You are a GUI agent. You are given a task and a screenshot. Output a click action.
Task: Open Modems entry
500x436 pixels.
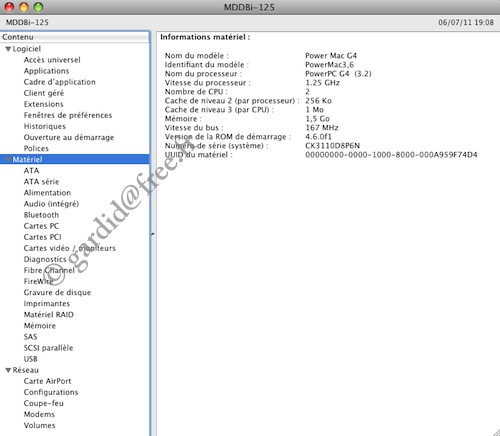click(x=39, y=414)
